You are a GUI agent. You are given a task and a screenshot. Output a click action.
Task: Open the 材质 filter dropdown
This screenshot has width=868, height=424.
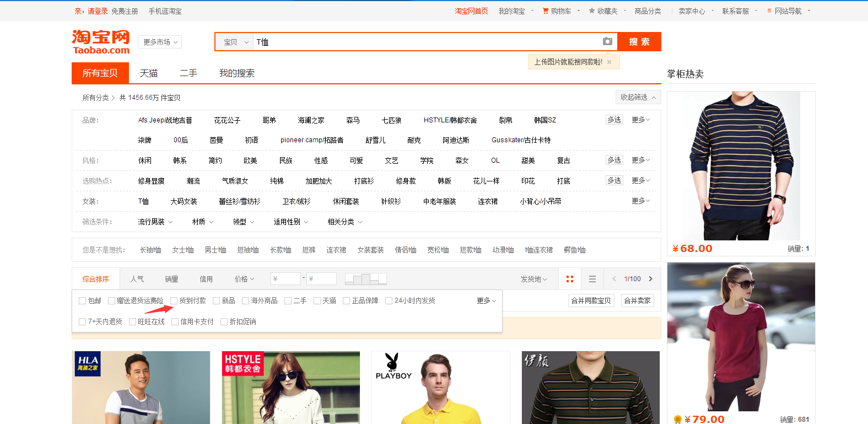point(203,222)
